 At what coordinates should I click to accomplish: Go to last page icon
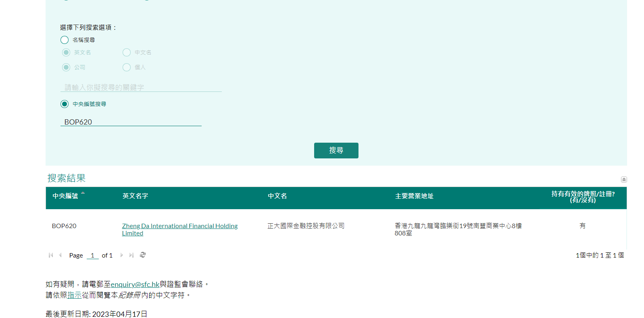tap(131, 255)
